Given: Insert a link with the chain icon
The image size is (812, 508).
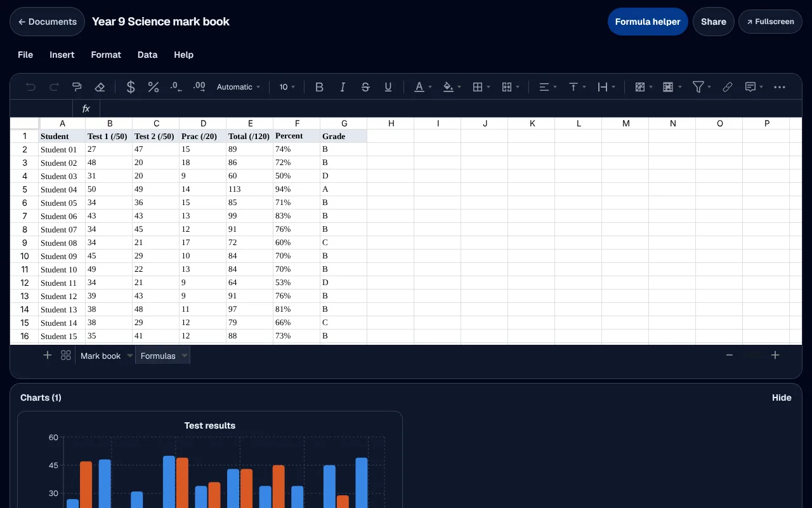Looking at the screenshot, I should (x=728, y=87).
